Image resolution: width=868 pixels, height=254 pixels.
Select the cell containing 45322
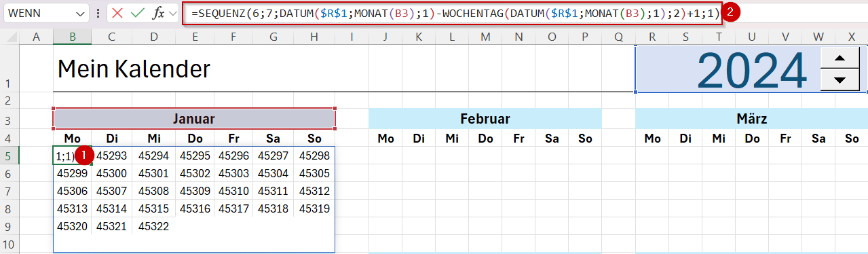pos(153,226)
